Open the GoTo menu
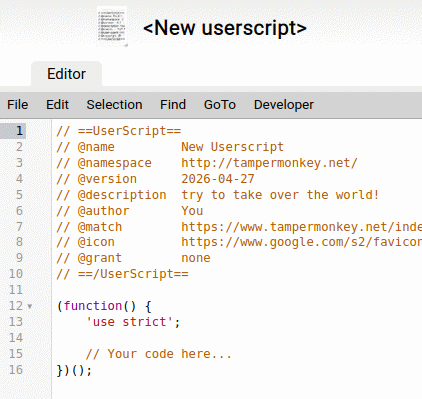422x399 pixels. point(220,105)
